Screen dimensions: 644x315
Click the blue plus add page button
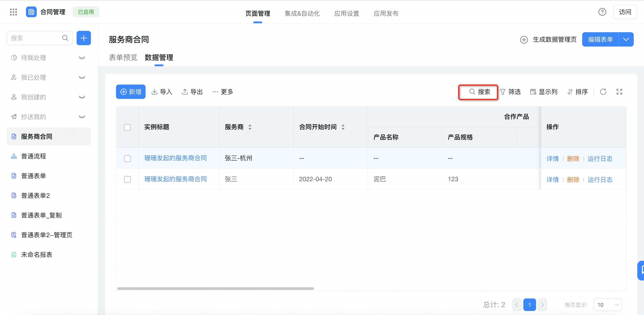coord(84,38)
